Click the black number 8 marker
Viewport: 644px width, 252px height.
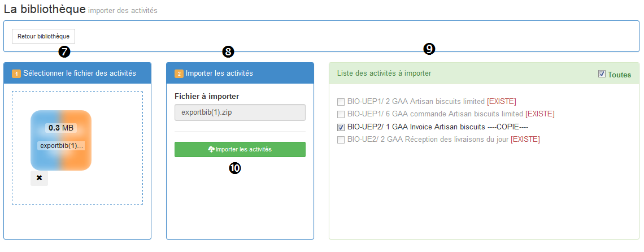point(228,51)
